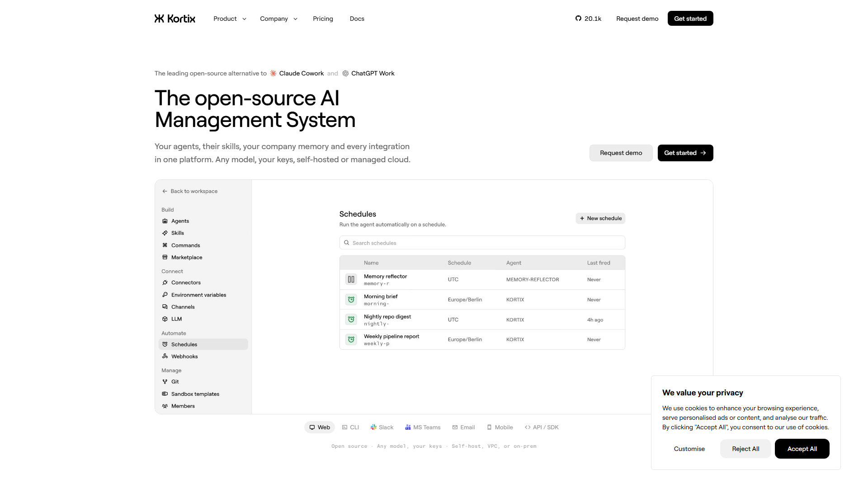Click the Mobile phone icon in tabs
The image size is (868, 488).
(x=489, y=427)
